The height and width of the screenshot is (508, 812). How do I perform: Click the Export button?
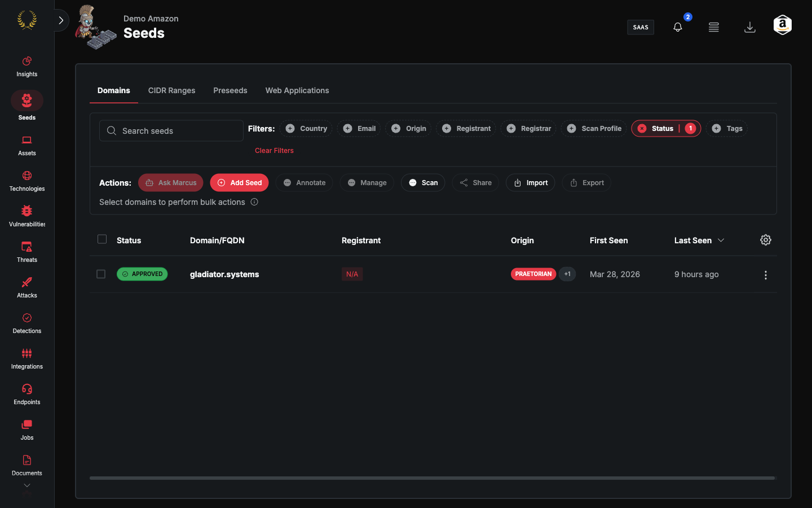(586, 183)
